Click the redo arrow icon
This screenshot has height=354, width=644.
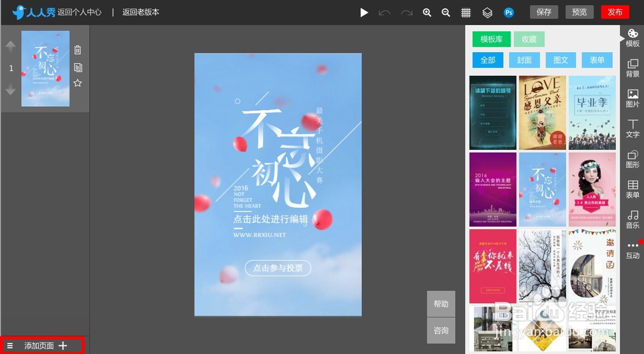(x=406, y=13)
